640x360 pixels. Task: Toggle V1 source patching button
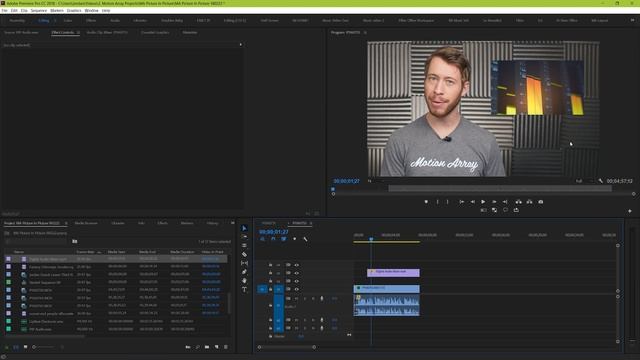click(262, 289)
